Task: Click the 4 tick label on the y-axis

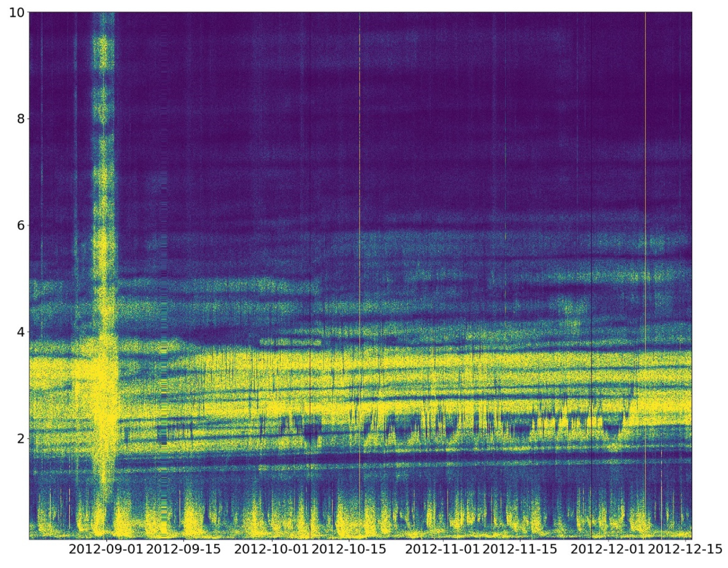Action: click(21, 332)
